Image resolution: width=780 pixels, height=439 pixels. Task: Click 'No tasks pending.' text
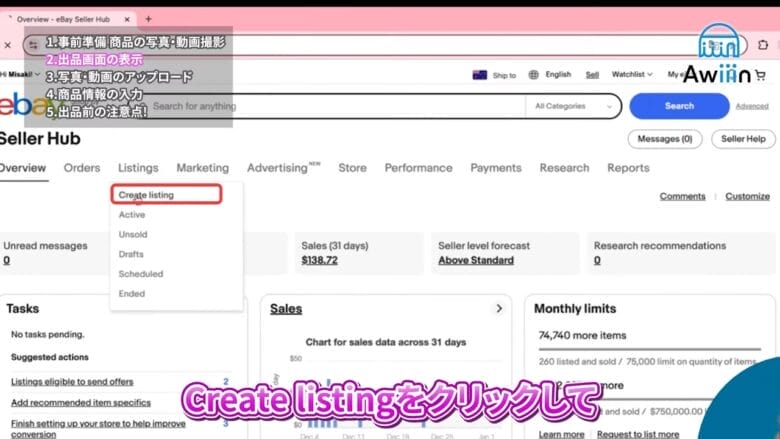click(x=48, y=335)
